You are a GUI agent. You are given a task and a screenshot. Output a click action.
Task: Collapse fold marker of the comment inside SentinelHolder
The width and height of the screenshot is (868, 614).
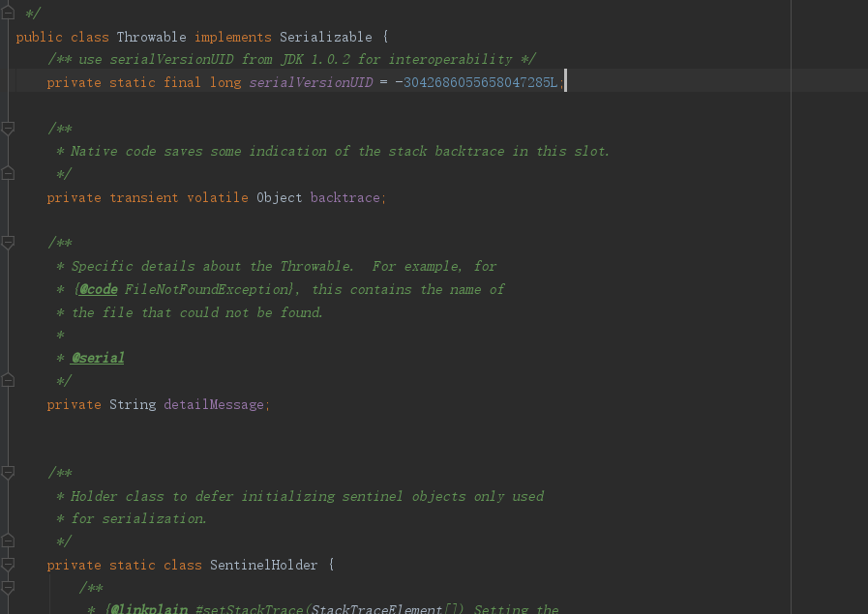coord(8,588)
